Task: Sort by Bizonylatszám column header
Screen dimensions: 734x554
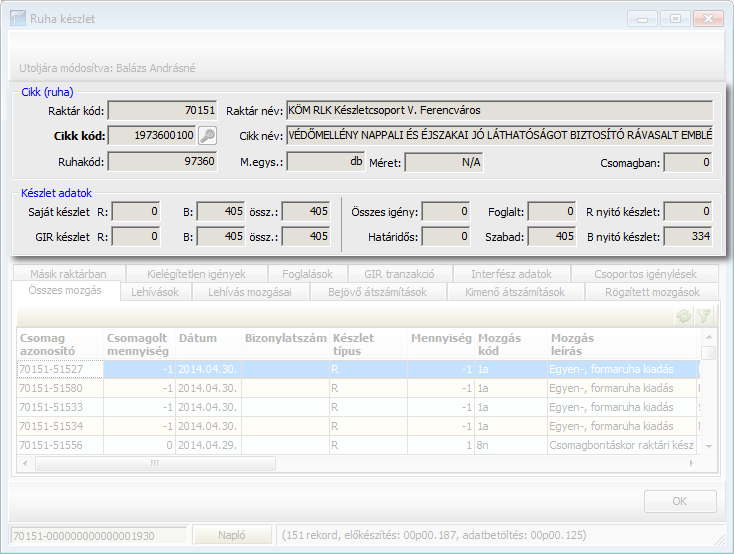Action: [x=286, y=344]
